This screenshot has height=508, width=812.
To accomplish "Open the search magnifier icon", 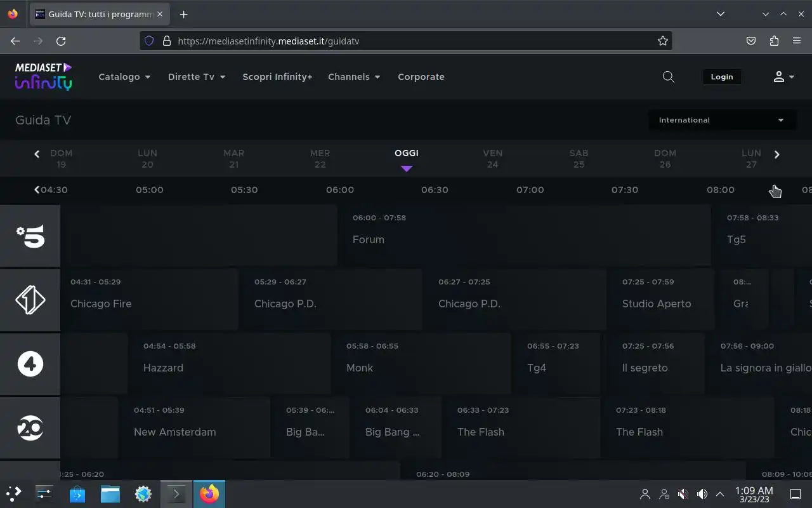I will click(x=668, y=77).
